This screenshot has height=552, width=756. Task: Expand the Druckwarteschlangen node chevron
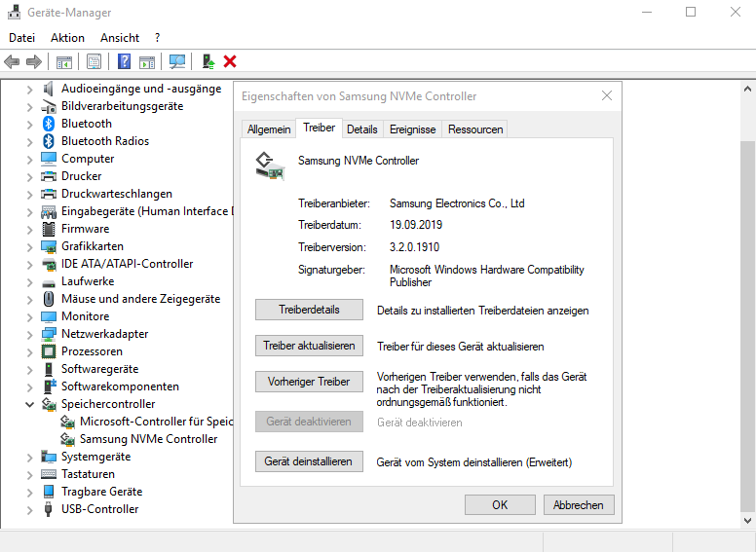tap(29, 194)
